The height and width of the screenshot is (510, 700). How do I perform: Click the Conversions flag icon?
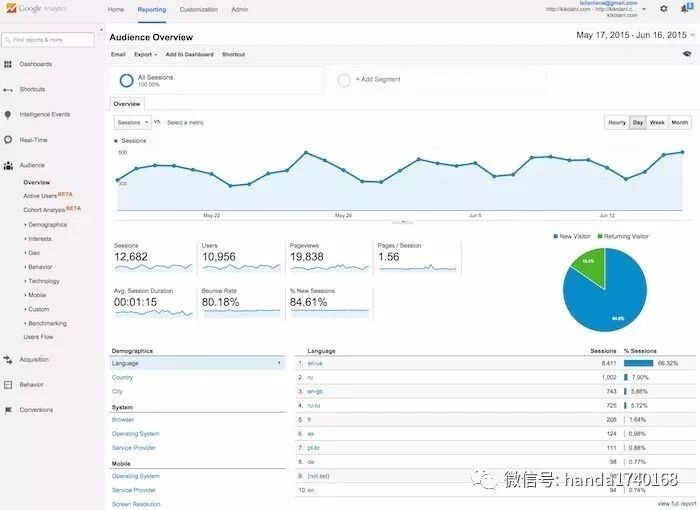(x=8, y=410)
